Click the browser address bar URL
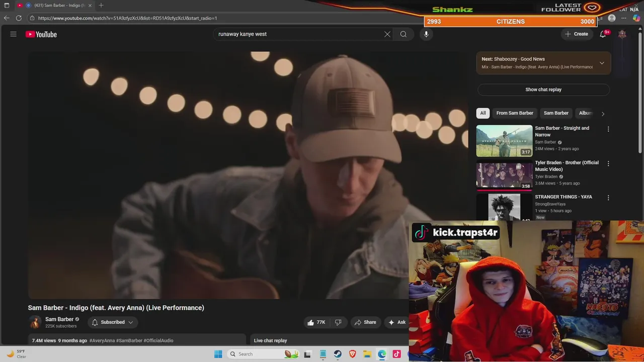The height and width of the screenshot is (362, 644). 127,18
